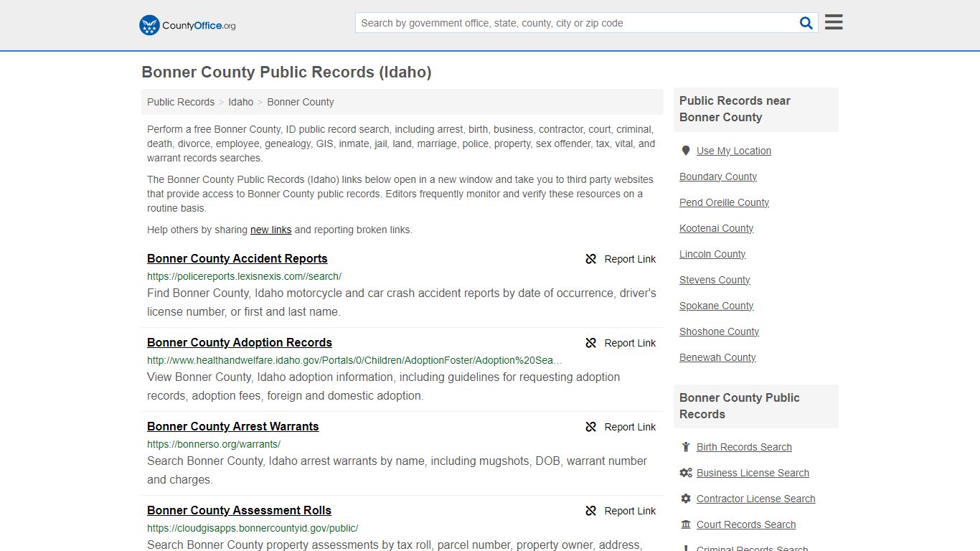Select Pend Oreille County
The height and width of the screenshot is (551, 980).
pos(724,202)
